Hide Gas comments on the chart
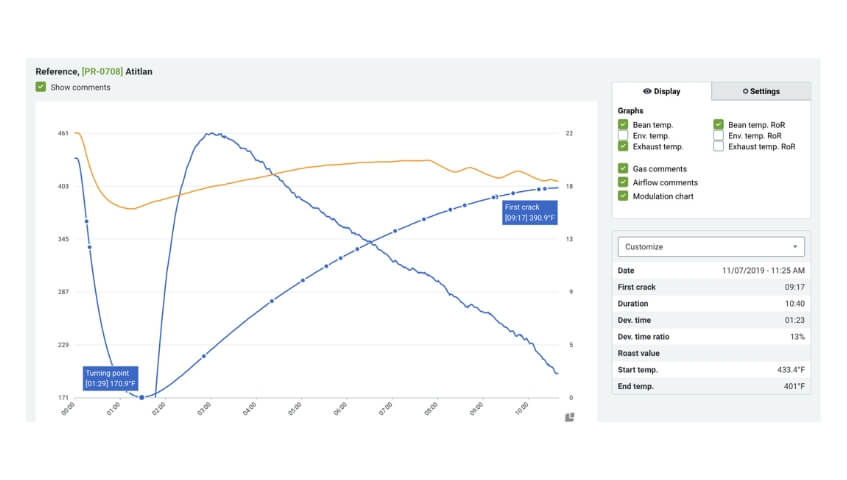This screenshot has height=480, width=847. click(624, 169)
